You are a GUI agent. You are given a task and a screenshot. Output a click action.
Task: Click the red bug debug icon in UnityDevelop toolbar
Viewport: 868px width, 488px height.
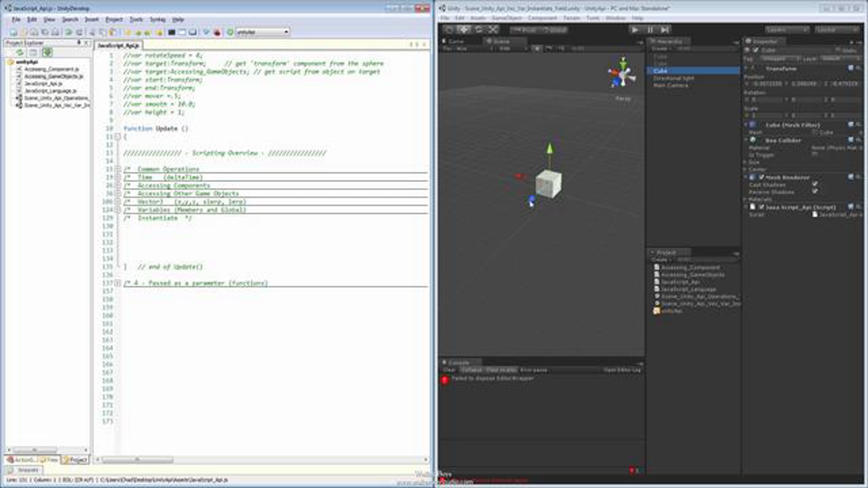coord(217,33)
